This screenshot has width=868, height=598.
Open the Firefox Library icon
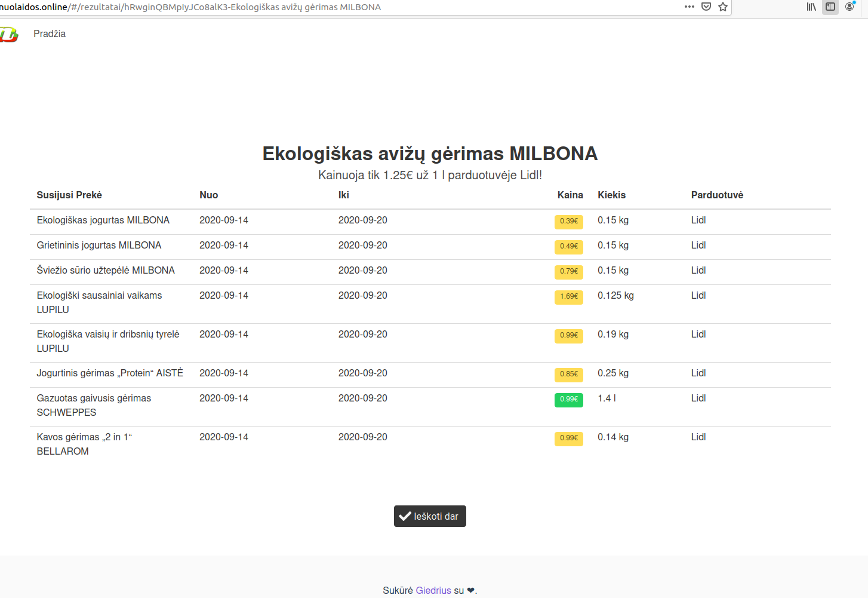pos(811,7)
